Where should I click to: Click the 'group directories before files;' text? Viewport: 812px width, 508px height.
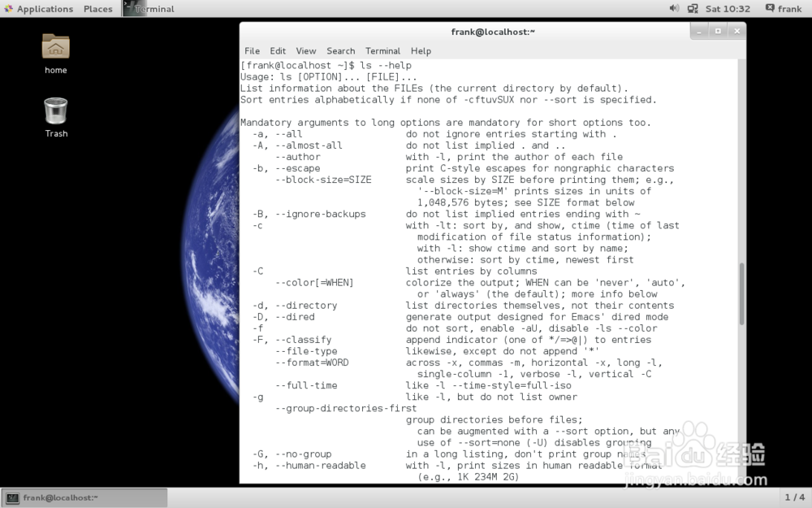494,419
